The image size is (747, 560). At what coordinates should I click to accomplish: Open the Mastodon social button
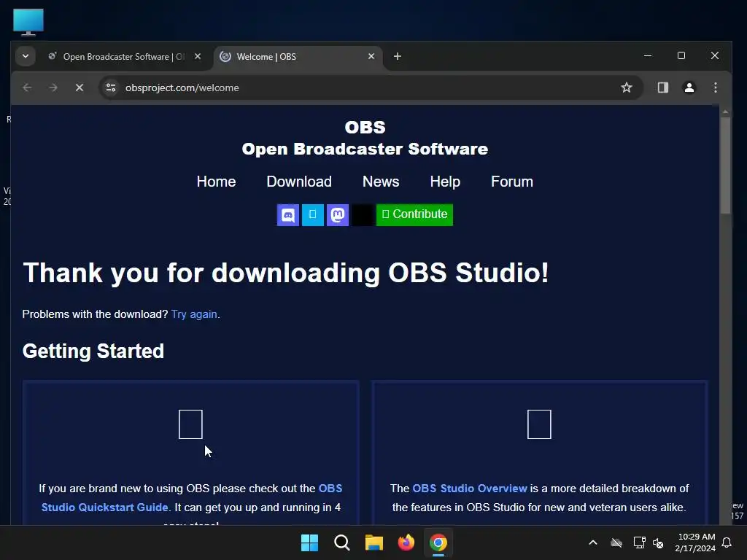[x=337, y=215]
